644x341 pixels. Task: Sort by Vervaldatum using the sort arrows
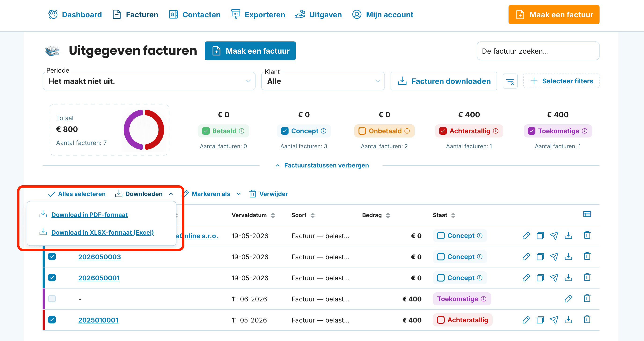273,215
